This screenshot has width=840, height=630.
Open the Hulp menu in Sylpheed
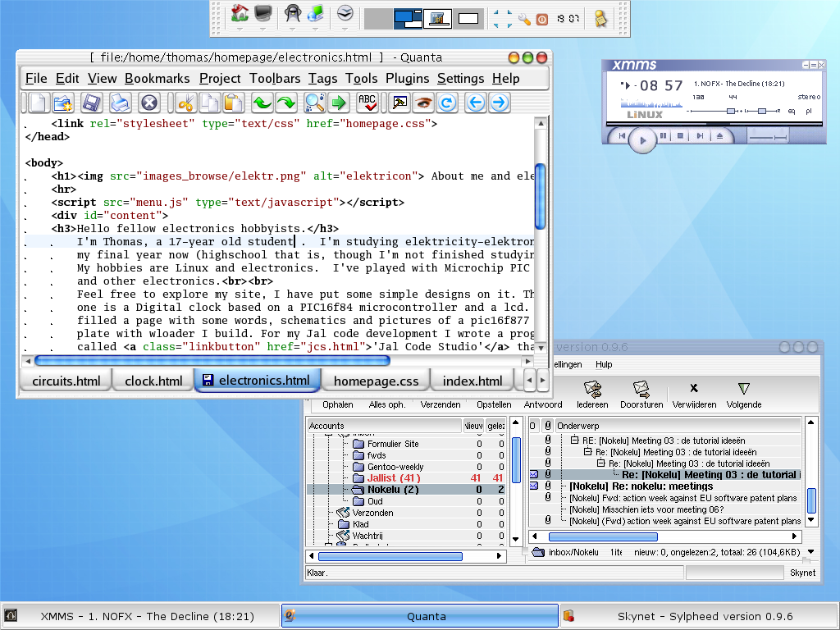tap(604, 364)
